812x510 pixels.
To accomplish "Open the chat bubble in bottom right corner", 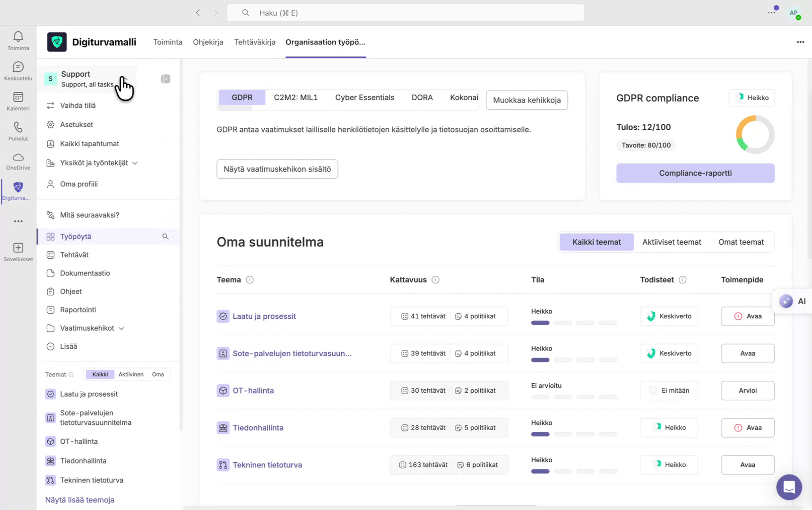I will [789, 487].
